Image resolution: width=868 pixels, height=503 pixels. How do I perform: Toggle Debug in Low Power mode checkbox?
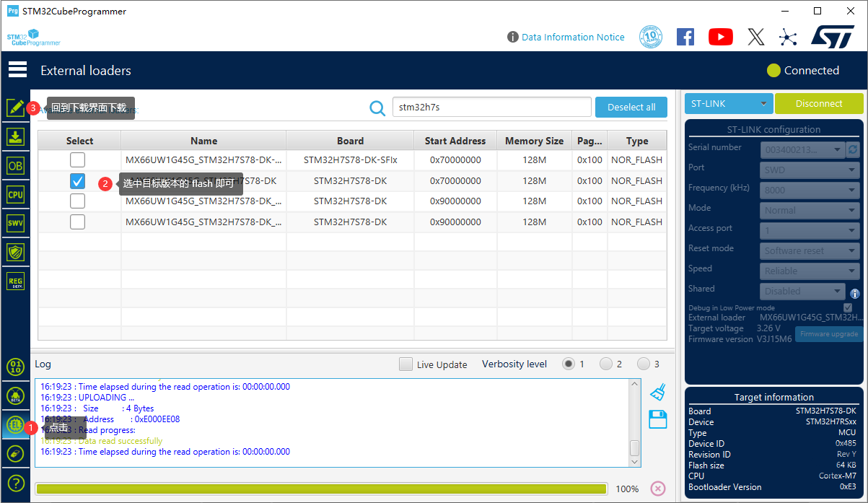tap(848, 308)
